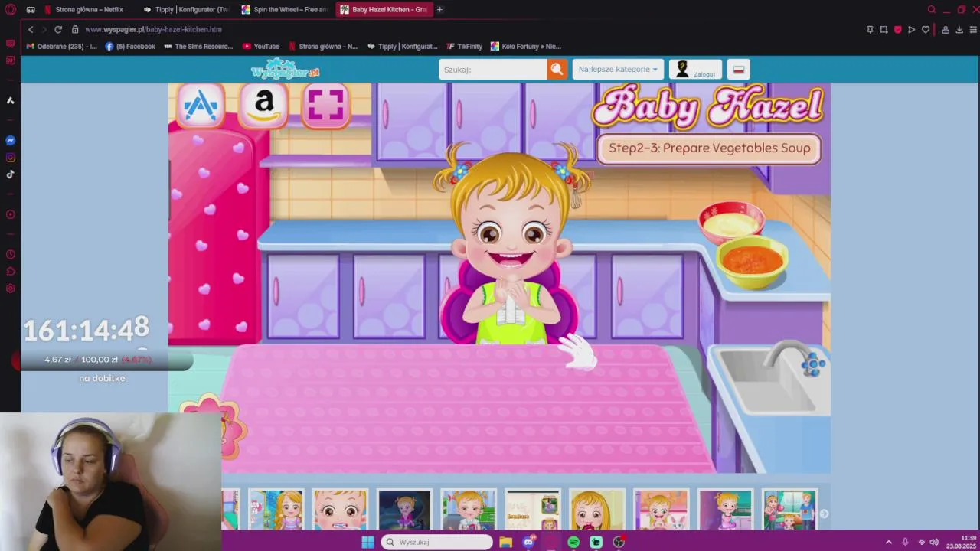Click the sink faucet tap handle
The width and height of the screenshot is (980, 551).
pos(813,364)
